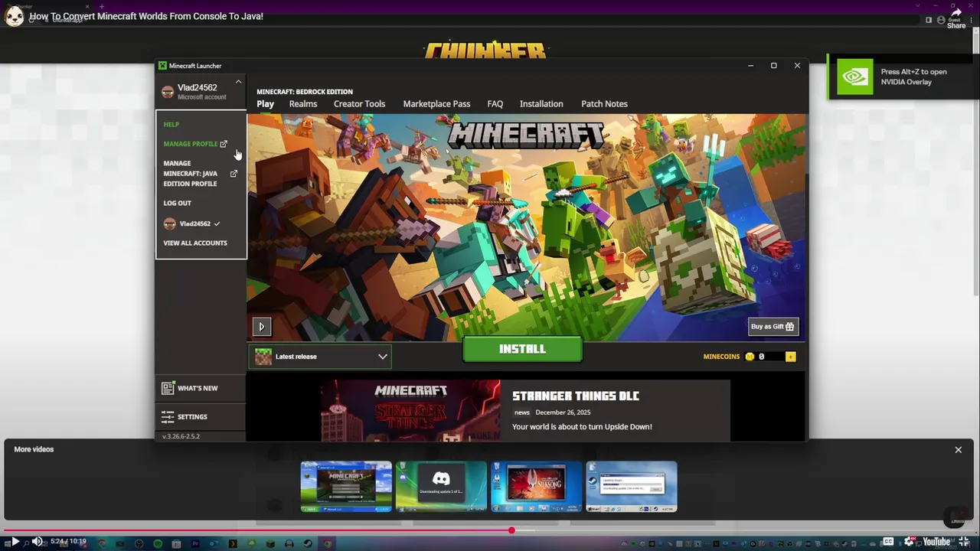The image size is (980, 551).
Task: Click the Share arrow icon
Action: click(956, 12)
